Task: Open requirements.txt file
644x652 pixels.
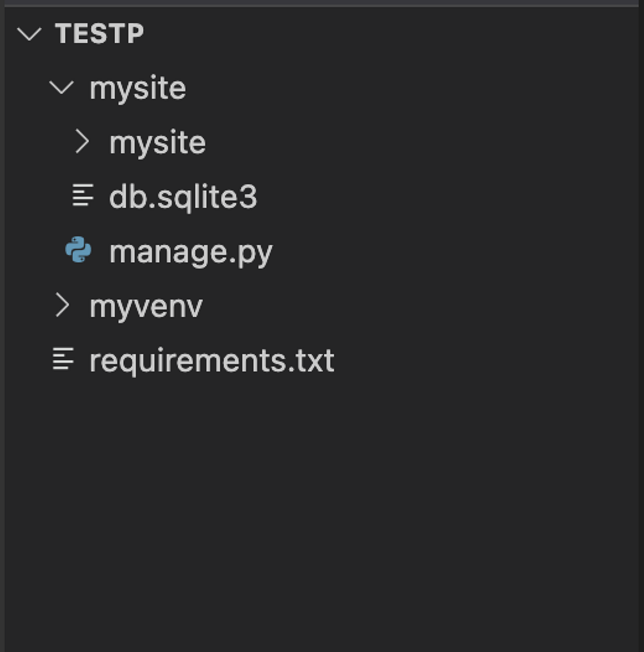Action: click(x=212, y=361)
